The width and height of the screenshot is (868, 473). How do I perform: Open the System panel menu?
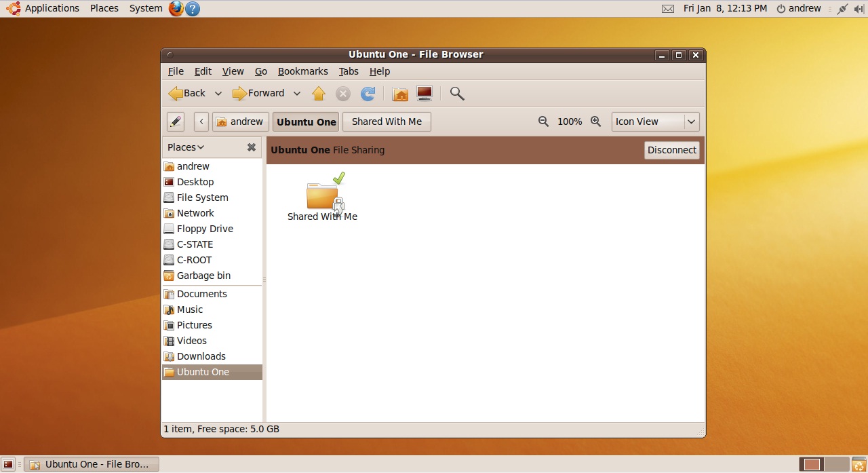(146, 9)
